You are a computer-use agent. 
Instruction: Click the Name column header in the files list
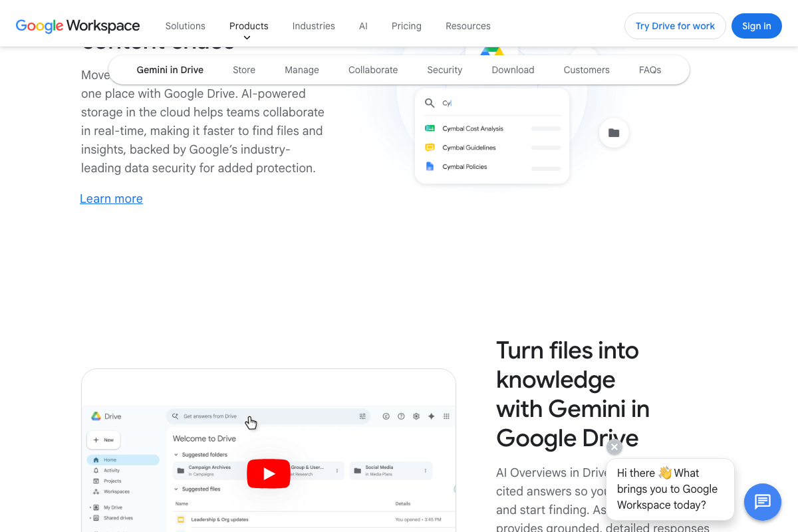(182, 503)
